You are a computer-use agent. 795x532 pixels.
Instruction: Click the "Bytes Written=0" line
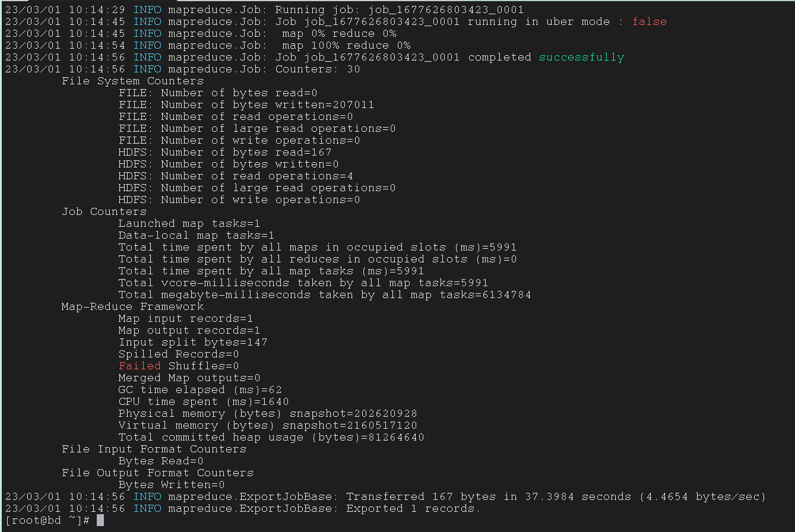[x=172, y=485]
